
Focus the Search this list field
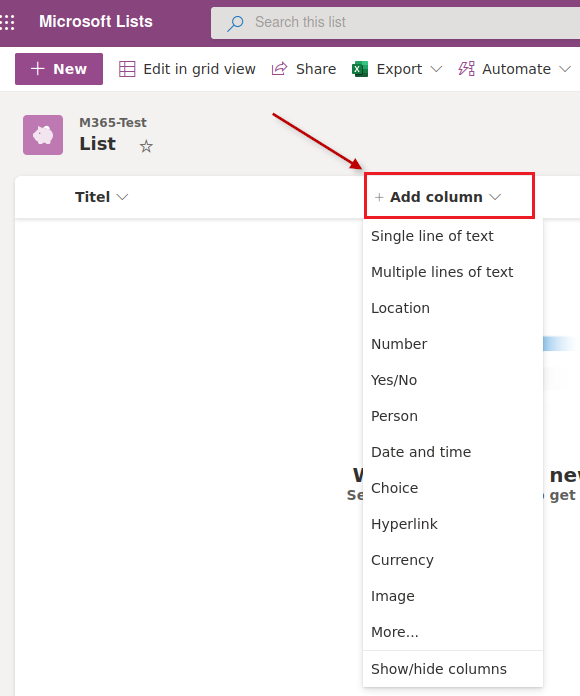click(x=395, y=23)
